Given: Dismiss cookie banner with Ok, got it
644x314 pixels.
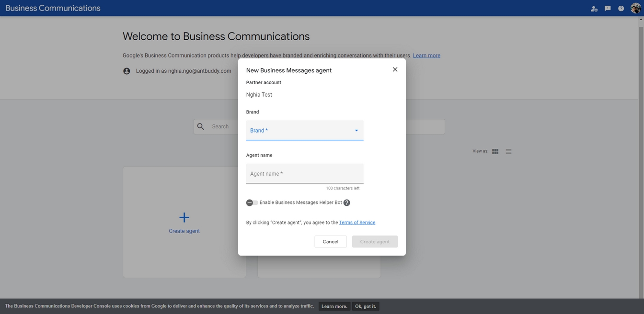Looking at the screenshot, I should [x=366, y=306].
